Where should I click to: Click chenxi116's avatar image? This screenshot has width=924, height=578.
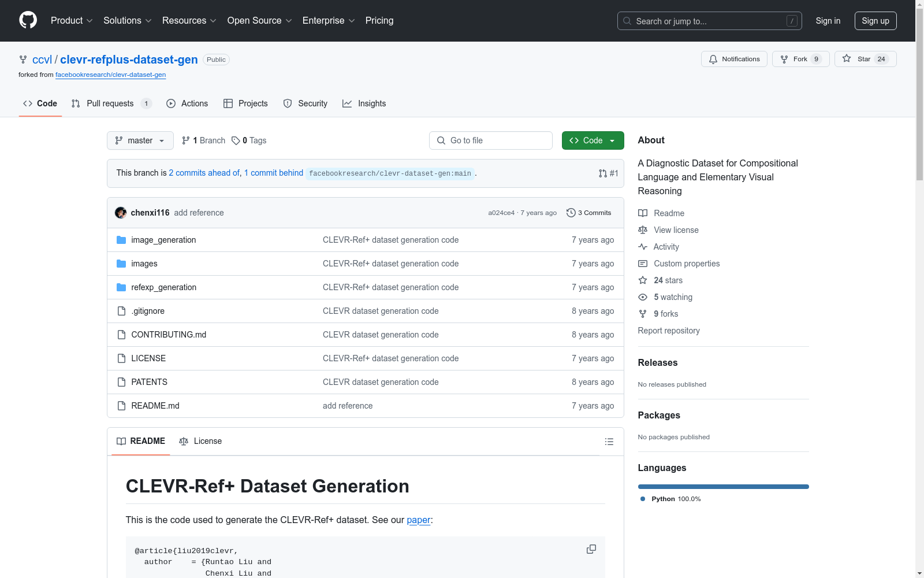point(121,213)
